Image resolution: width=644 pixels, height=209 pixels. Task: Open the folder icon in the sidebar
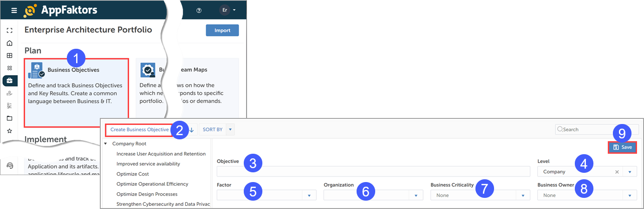(9, 118)
